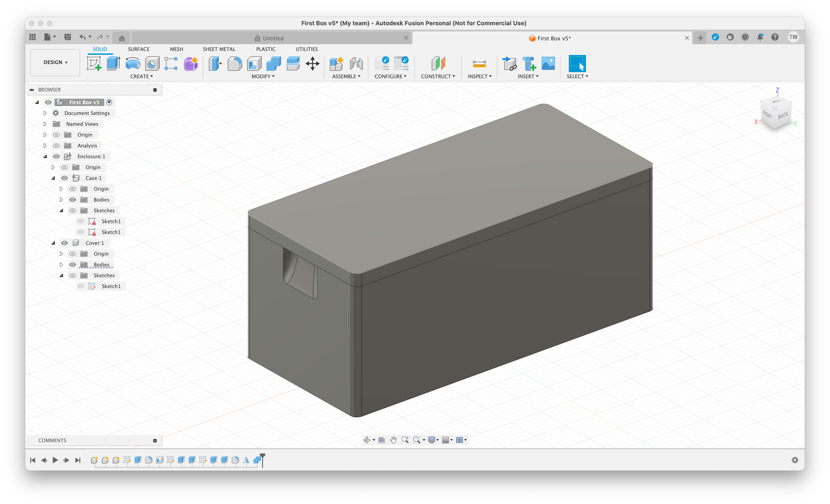Click the Orbit navigation icon
The width and height of the screenshot is (830, 504).
coord(367,440)
